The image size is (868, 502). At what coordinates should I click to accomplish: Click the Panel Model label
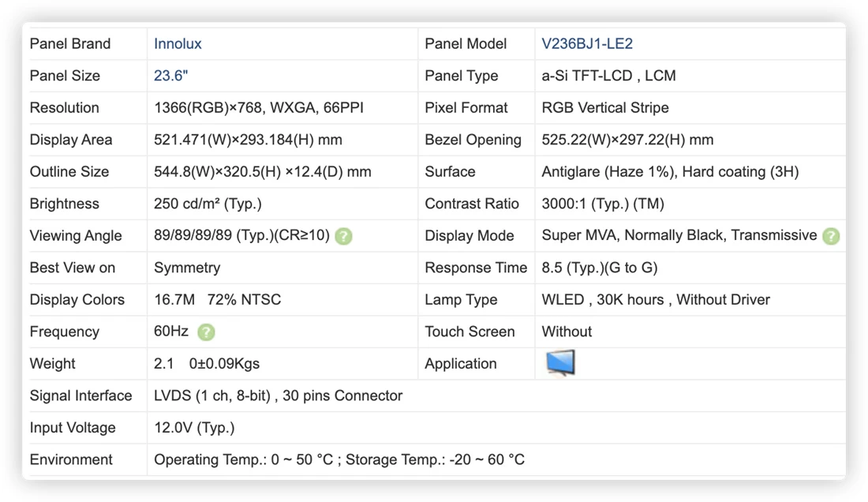466,43
